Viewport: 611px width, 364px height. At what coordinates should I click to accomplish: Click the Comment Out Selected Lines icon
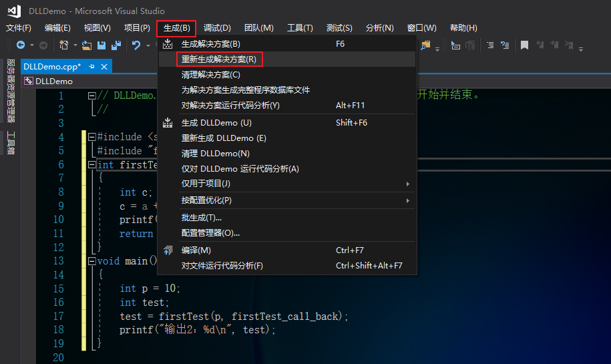click(x=490, y=45)
